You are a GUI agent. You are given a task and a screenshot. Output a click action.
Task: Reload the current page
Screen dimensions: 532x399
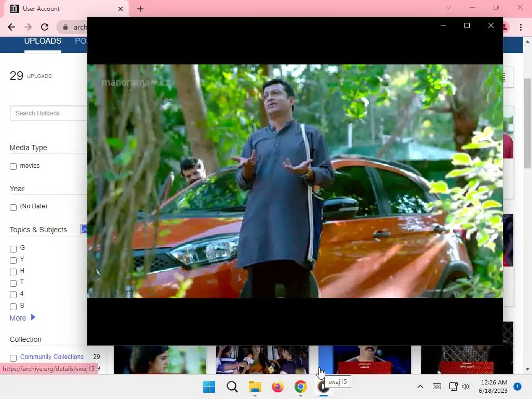click(x=45, y=27)
